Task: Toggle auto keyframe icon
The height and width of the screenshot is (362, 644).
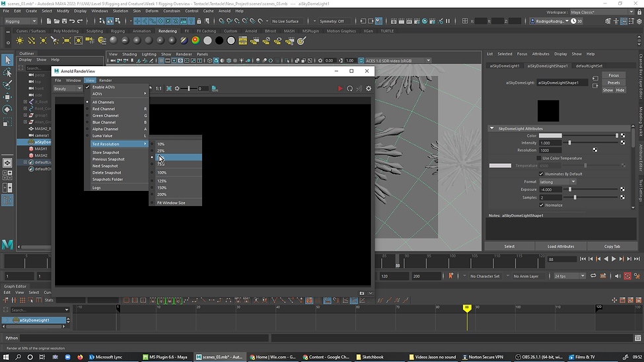Action: coord(627,276)
